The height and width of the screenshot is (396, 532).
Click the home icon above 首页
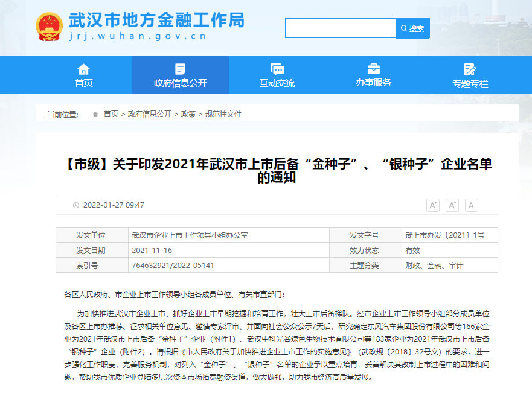tap(83, 69)
